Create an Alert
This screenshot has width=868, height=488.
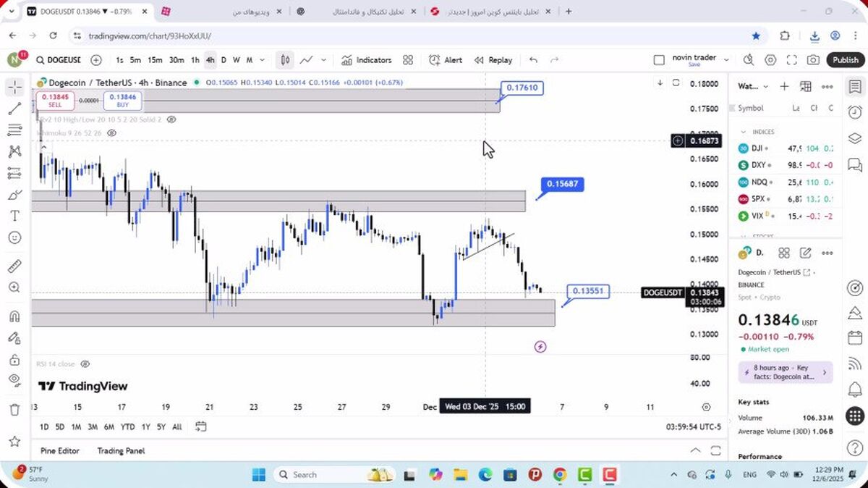coord(446,60)
